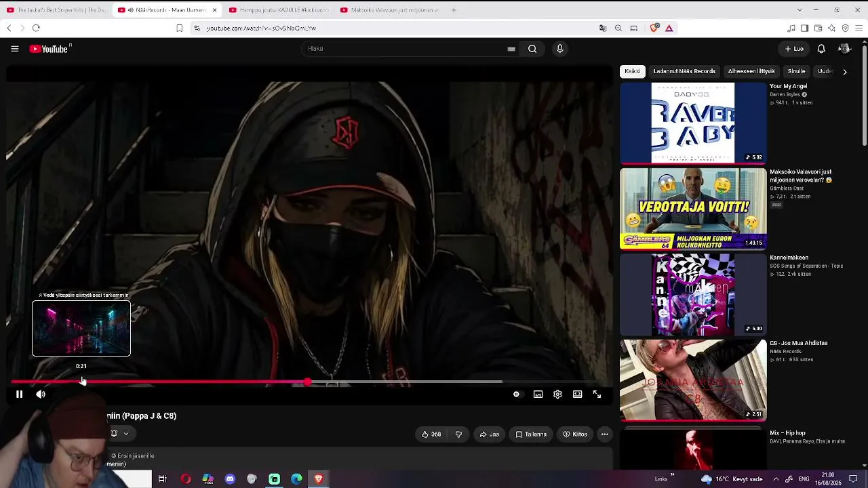The width and height of the screenshot is (868, 488).
Task: Go back in the browser
Action: pyautogui.click(x=9, y=28)
